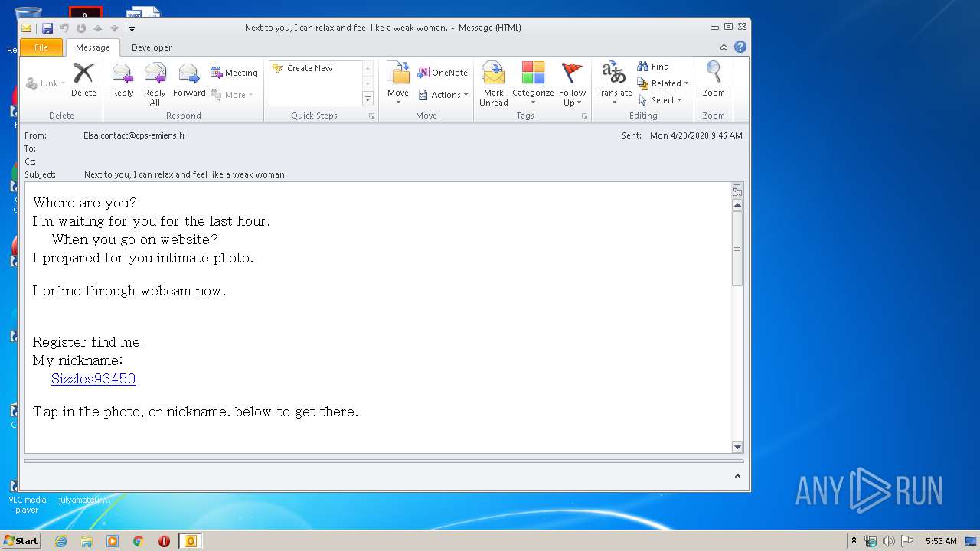Reply with a Meeting

pyautogui.click(x=234, y=73)
